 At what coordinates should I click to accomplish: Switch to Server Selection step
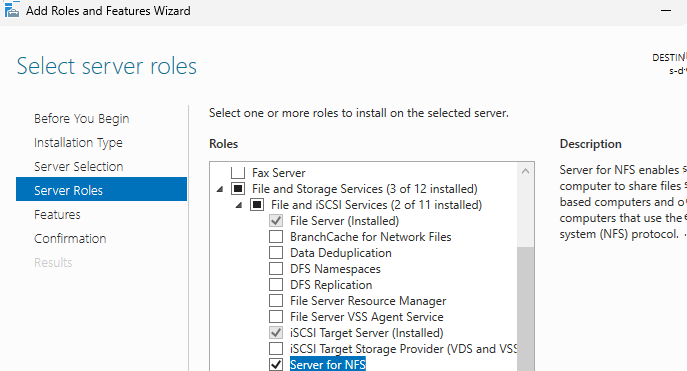point(79,166)
